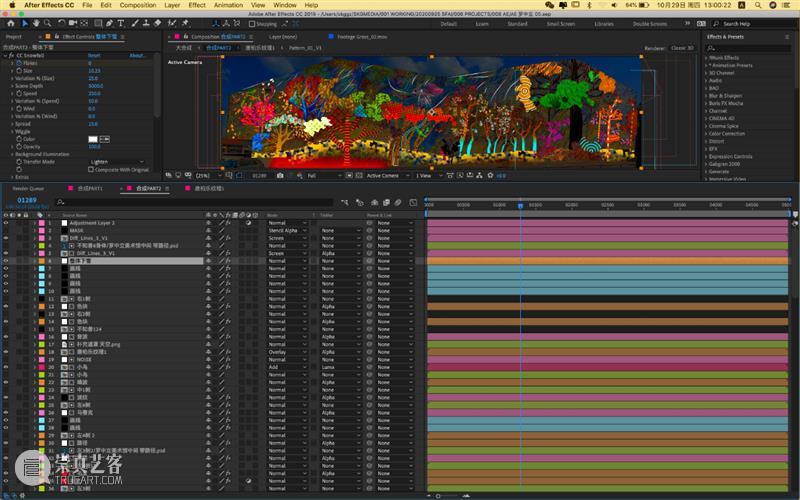This screenshot has width=800, height=500.
Task: Click the Composition Mini-Flowchart icon in timeline
Action: (x=345, y=203)
